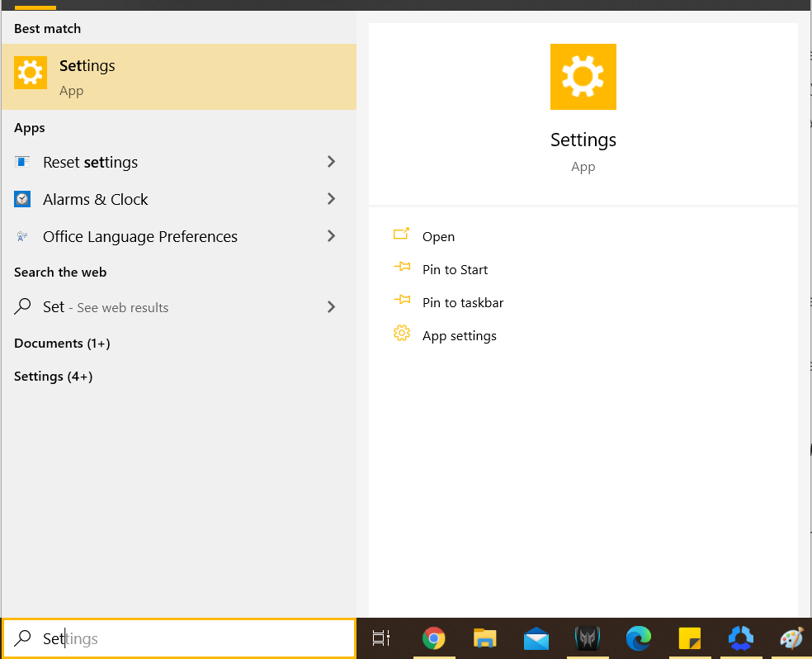
Task: Click the Search the web heading
Action: coord(60,272)
